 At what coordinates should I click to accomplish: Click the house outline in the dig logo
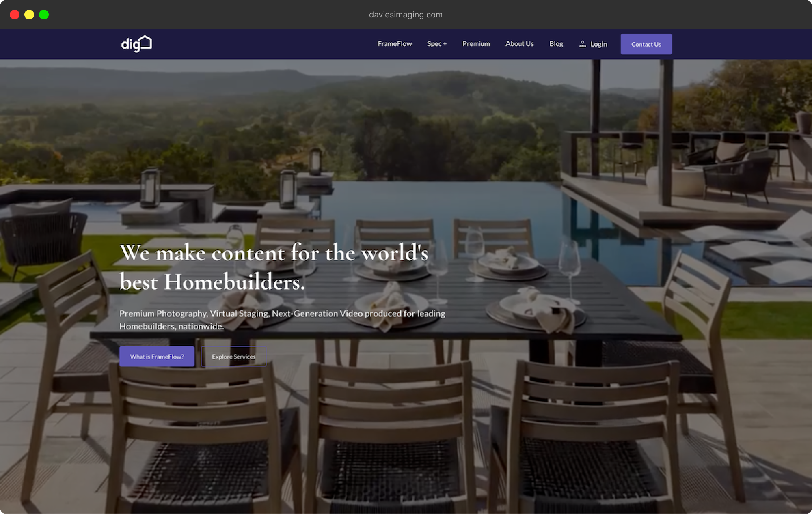(x=145, y=42)
